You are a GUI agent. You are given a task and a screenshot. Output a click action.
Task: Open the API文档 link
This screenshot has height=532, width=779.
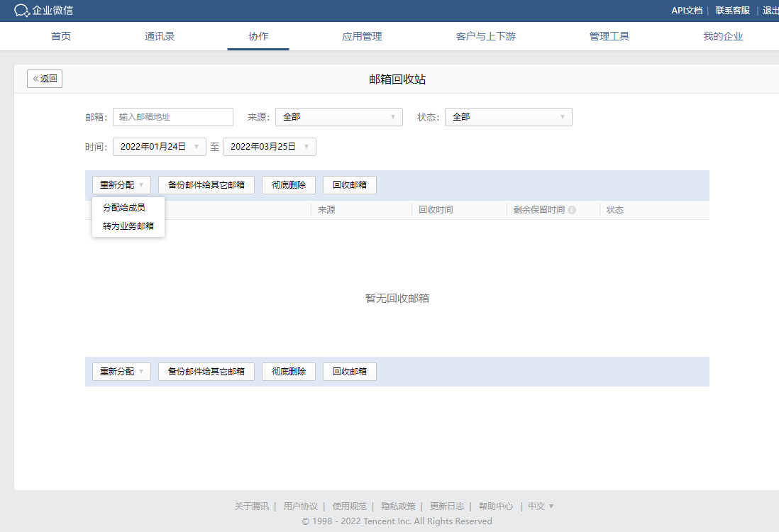click(686, 11)
